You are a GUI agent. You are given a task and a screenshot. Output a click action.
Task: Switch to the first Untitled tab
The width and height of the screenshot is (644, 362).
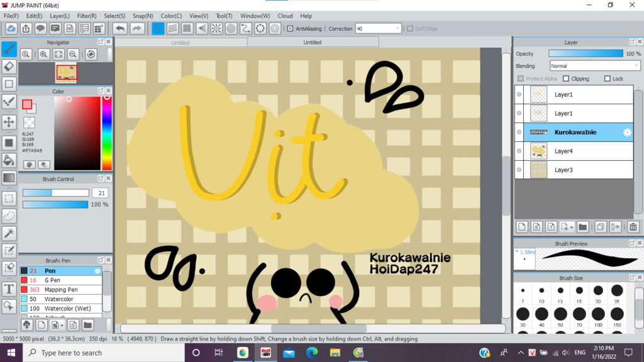click(x=180, y=43)
